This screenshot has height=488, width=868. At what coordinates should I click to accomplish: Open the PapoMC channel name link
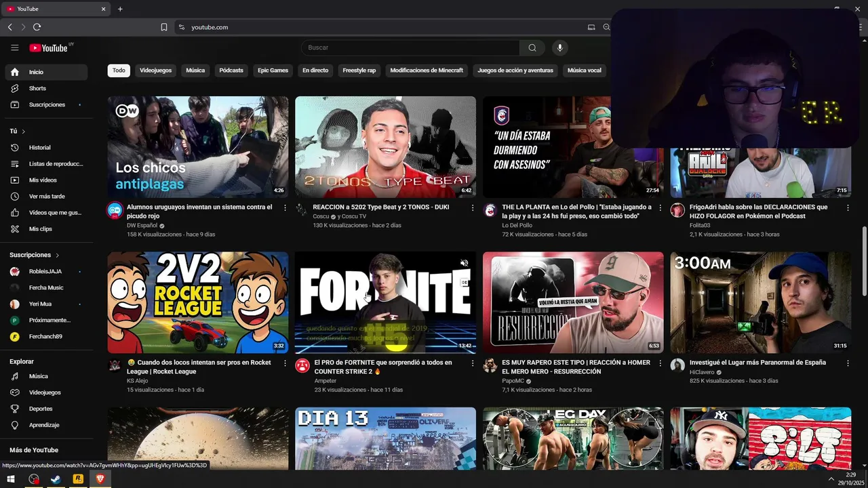pos(513,381)
